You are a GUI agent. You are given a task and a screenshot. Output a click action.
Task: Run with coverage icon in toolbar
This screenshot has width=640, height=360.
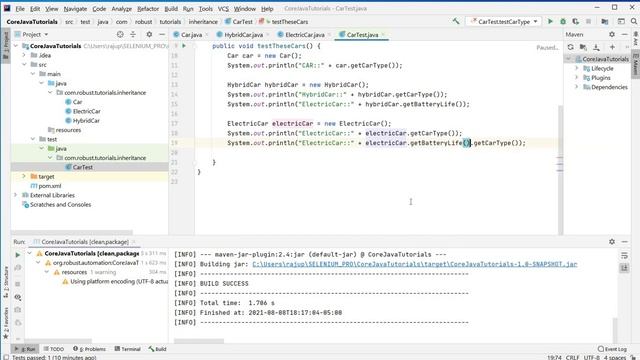[576, 21]
